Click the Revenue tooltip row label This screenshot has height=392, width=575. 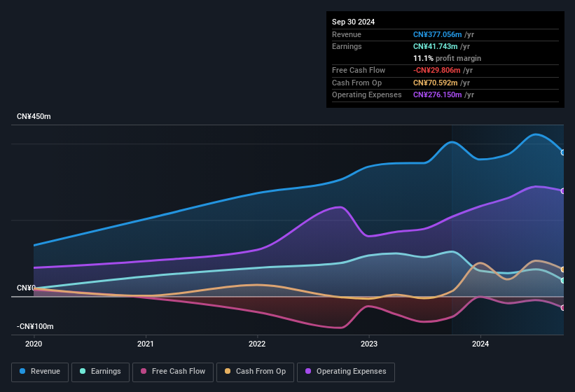point(347,34)
